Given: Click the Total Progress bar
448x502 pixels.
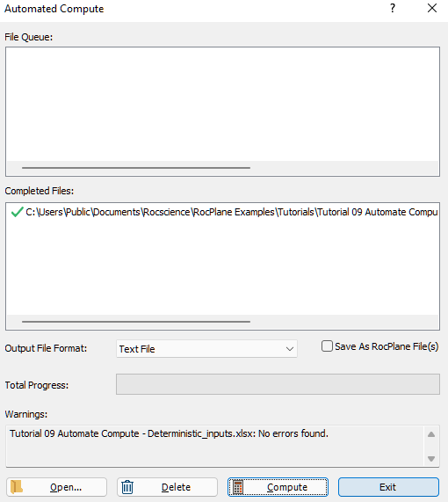Looking at the screenshot, I should point(278,384).
